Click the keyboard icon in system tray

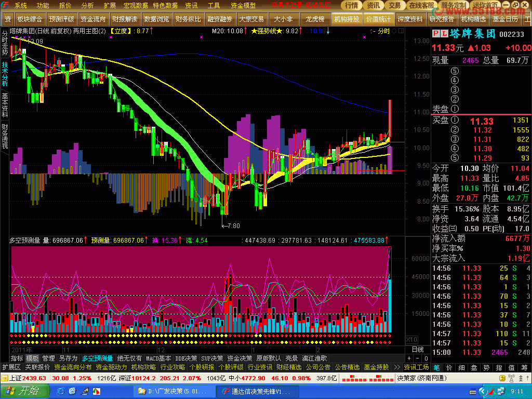point(472,392)
